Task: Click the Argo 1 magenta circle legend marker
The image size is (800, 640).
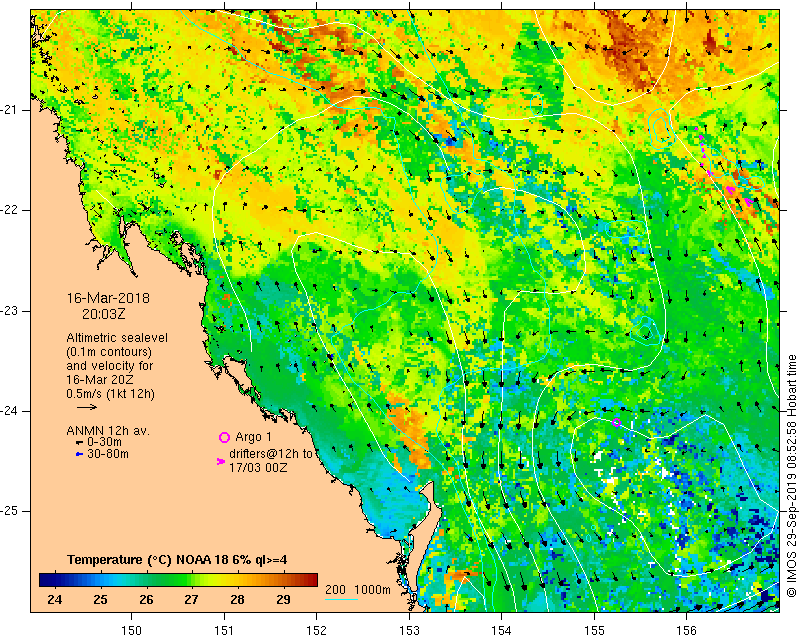Action: 224,437
